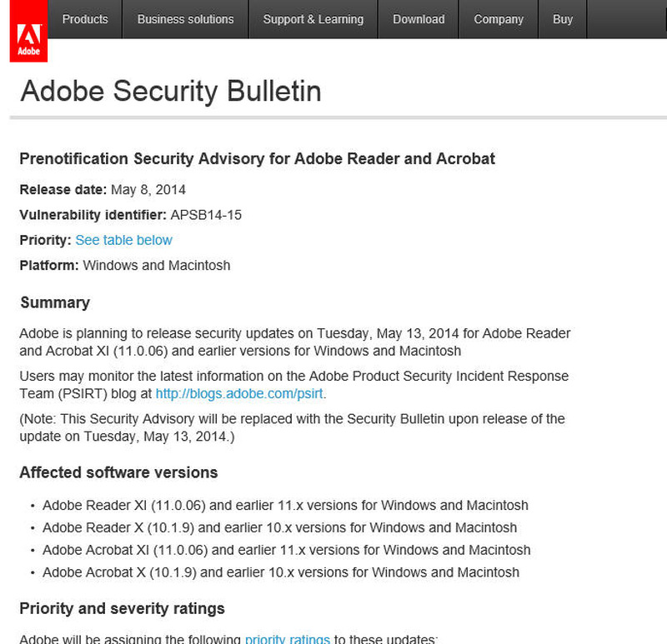Click the Affected software versions heading
Image resolution: width=667 pixels, height=644 pixels.
click(x=118, y=472)
